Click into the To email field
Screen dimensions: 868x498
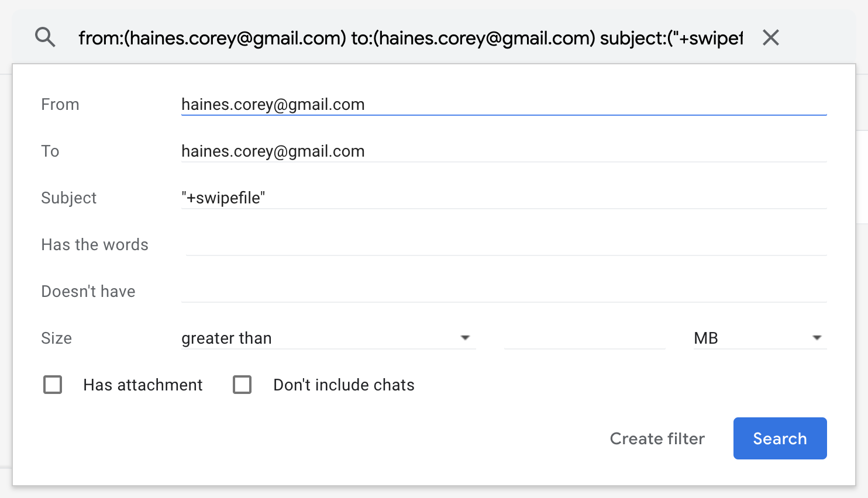[503, 151]
